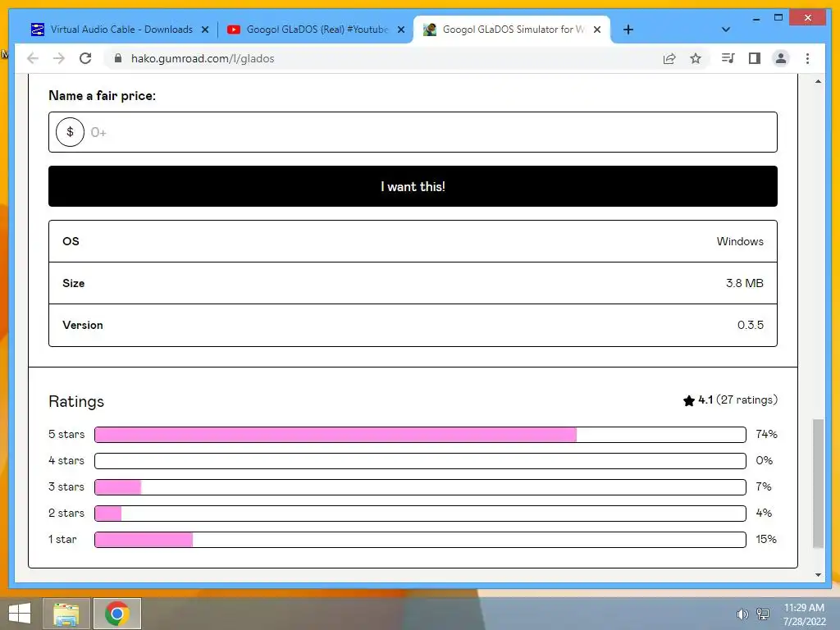Click the scrollbar down arrow
The width and height of the screenshot is (840, 630).
(818, 575)
